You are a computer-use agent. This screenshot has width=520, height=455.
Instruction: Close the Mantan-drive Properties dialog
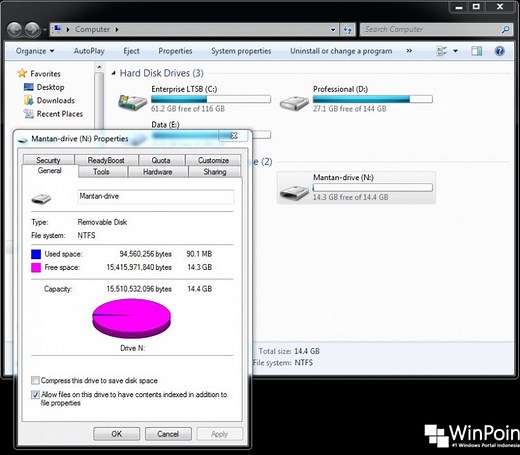point(233,135)
